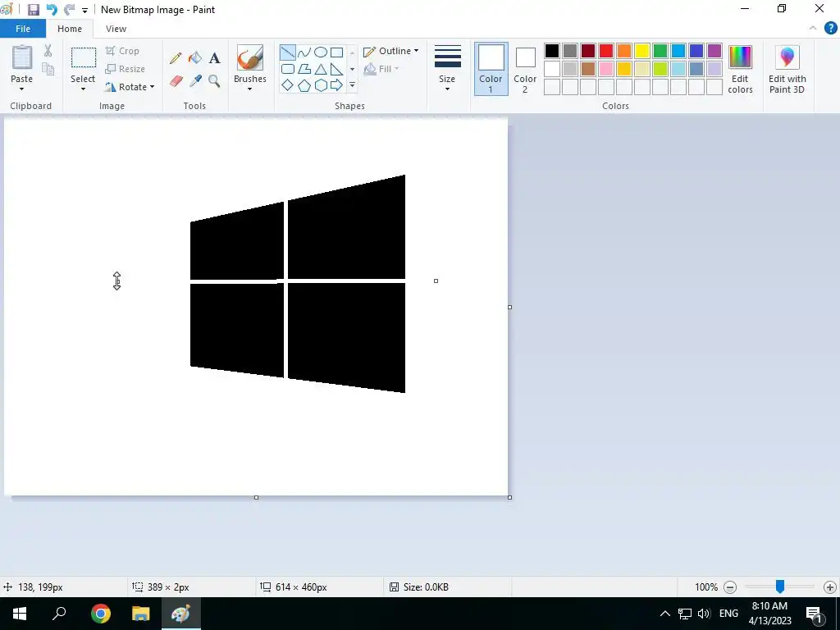Click the Undo arrow in title bar
Image resolution: width=840 pixels, height=630 pixels.
click(x=52, y=10)
